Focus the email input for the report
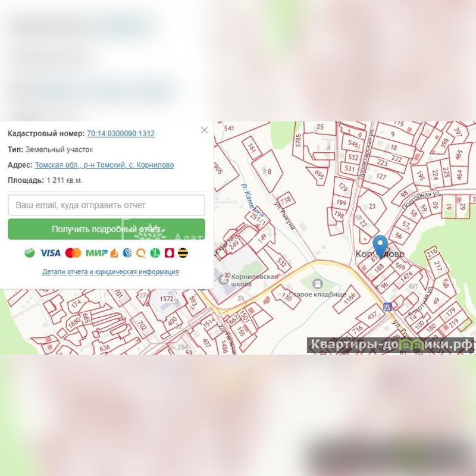 click(x=107, y=205)
